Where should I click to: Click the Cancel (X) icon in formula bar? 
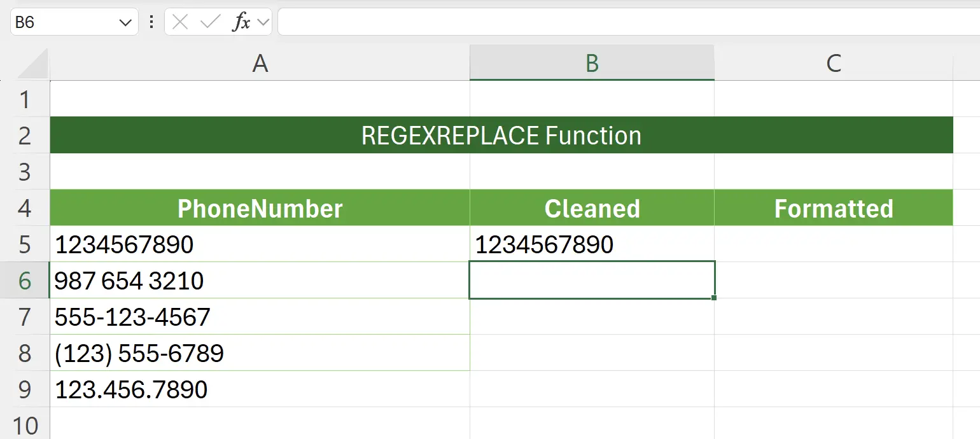click(180, 20)
